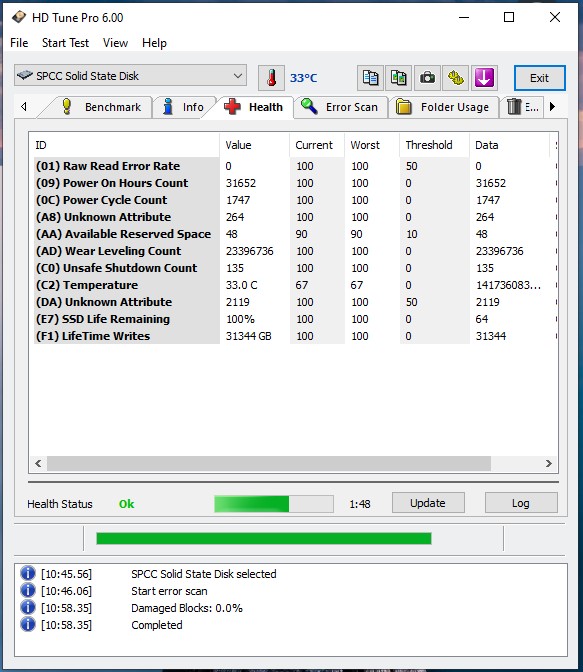Click the camera save screenshot icon

(x=427, y=78)
